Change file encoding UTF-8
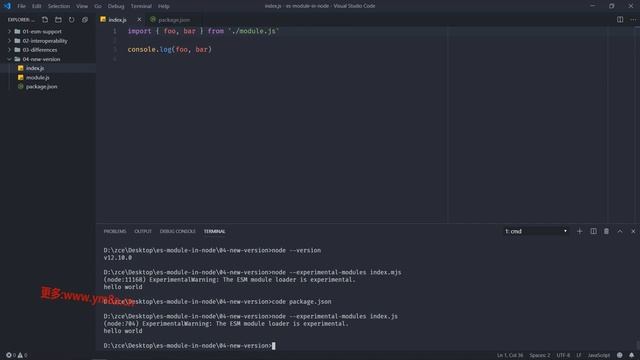The width and height of the screenshot is (640, 360). [563, 355]
